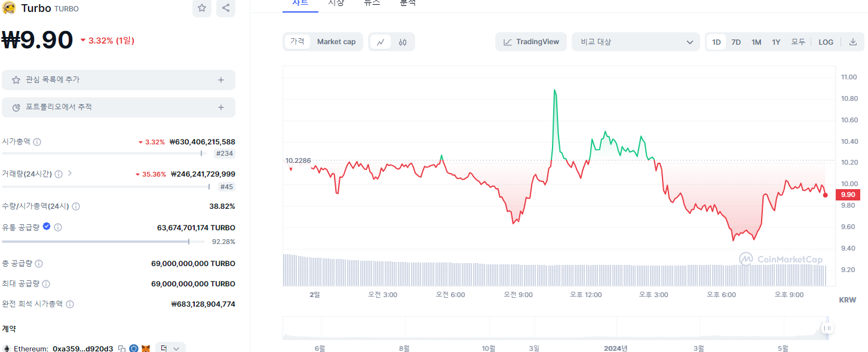Click 관심 목록에 추가 button
Viewport: 868px width, 352px height.
point(118,80)
